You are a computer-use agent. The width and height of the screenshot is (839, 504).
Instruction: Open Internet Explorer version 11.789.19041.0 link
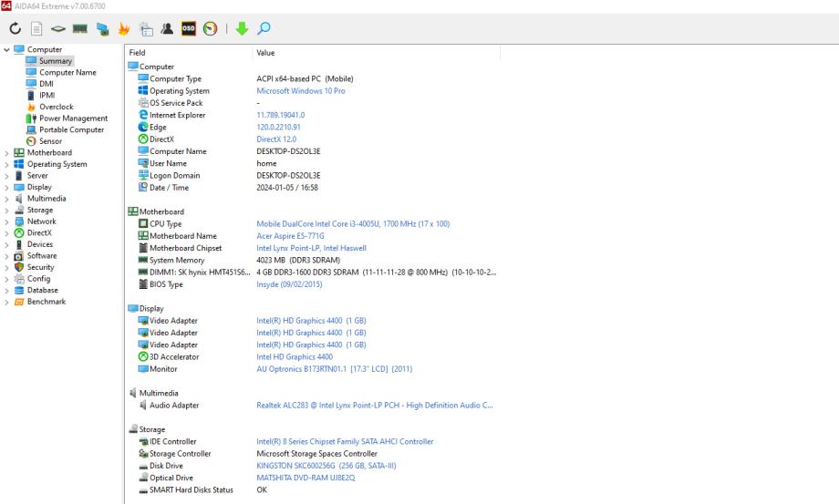pyautogui.click(x=280, y=115)
